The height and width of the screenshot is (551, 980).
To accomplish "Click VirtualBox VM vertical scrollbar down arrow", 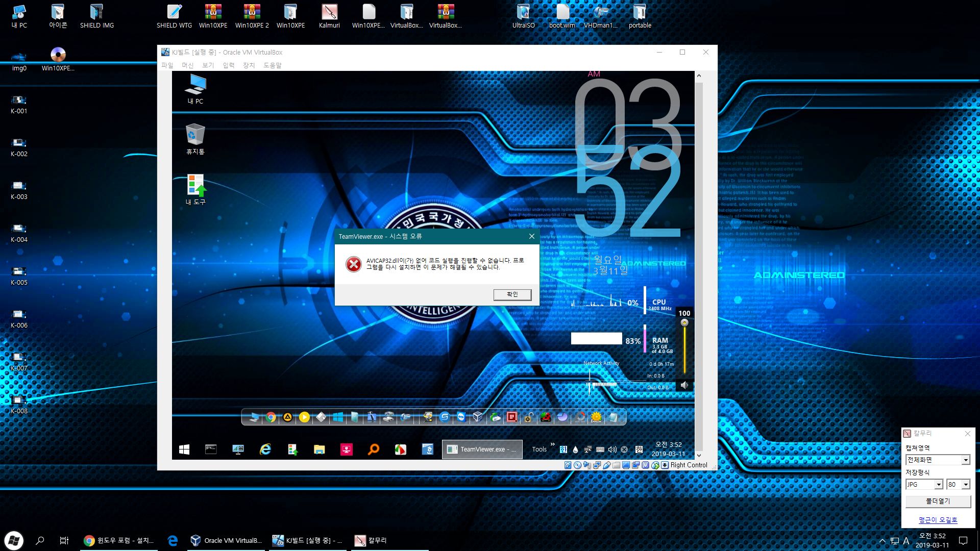I will point(699,455).
